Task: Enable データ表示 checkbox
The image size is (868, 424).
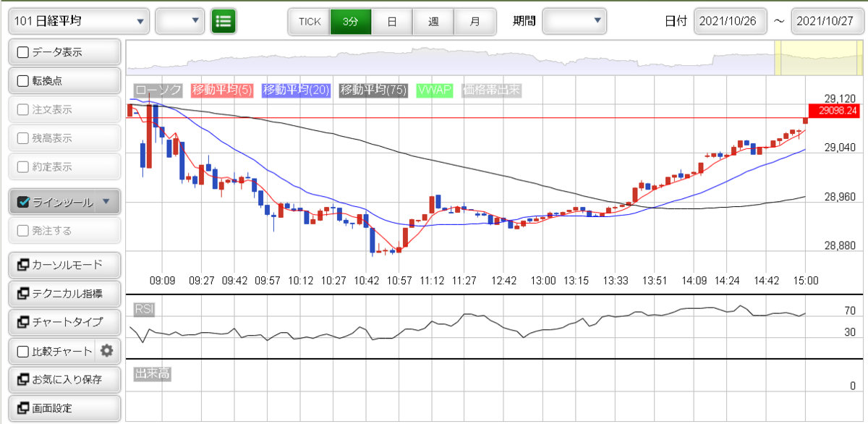Action: click(22, 52)
